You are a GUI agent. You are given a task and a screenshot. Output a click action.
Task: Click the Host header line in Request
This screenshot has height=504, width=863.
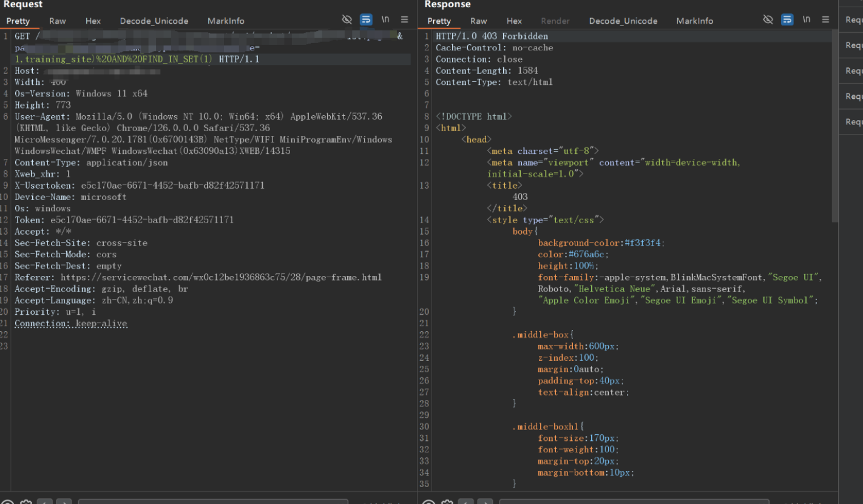coord(87,71)
